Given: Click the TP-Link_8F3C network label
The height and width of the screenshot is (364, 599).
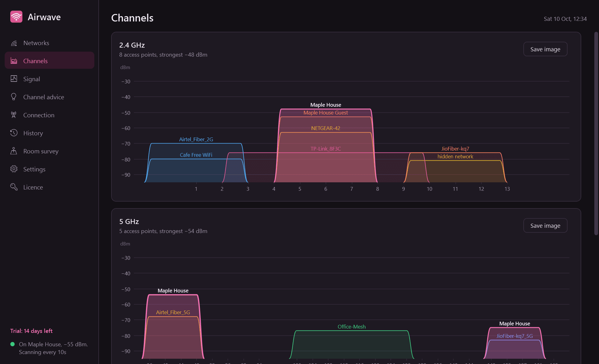Looking at the screenshot, I should tap(326, 149).
